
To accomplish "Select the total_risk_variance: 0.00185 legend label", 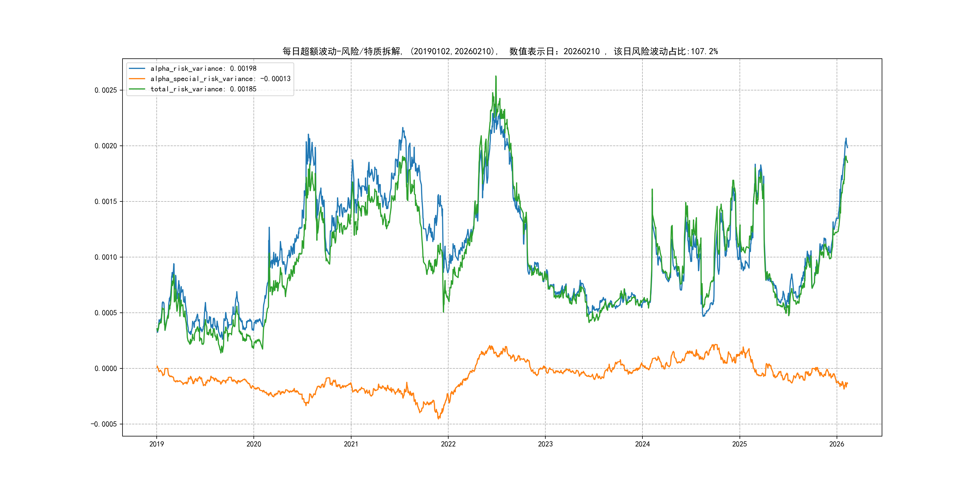I will (203, 89).
